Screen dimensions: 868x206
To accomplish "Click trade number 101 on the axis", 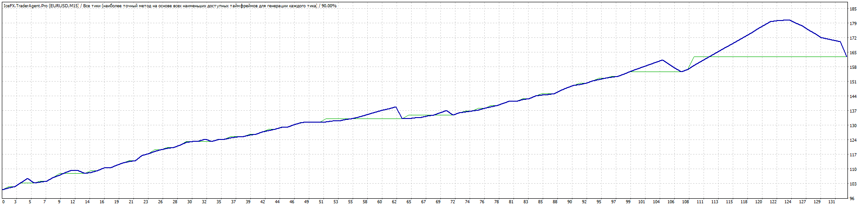I will pos(642,202).
